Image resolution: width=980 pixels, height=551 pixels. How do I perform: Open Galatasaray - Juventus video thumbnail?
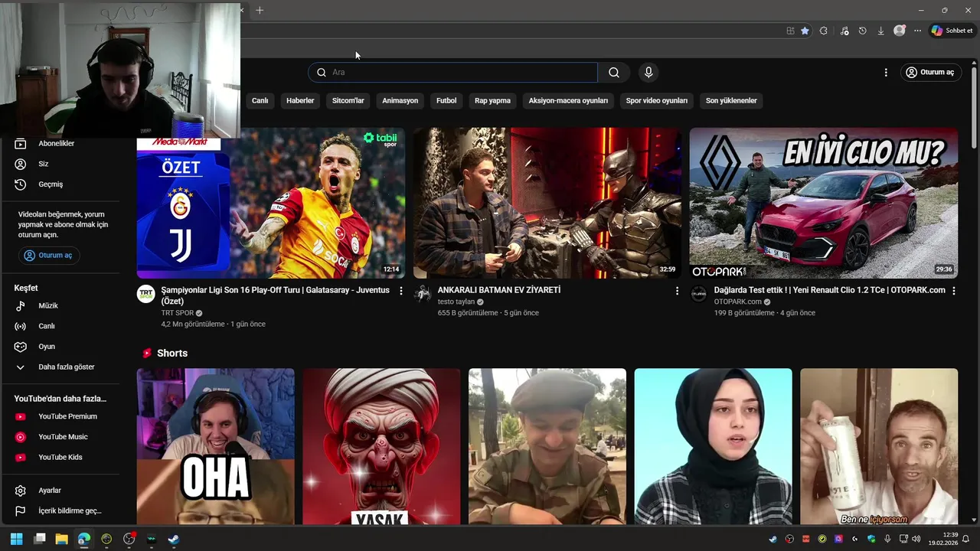(x=271, y=203)
